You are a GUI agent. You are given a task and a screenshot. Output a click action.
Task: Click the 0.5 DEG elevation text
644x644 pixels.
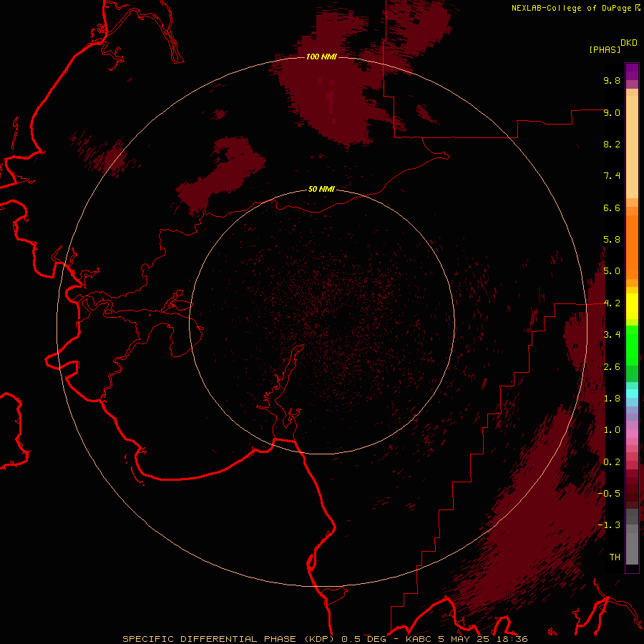coord(364,639)
